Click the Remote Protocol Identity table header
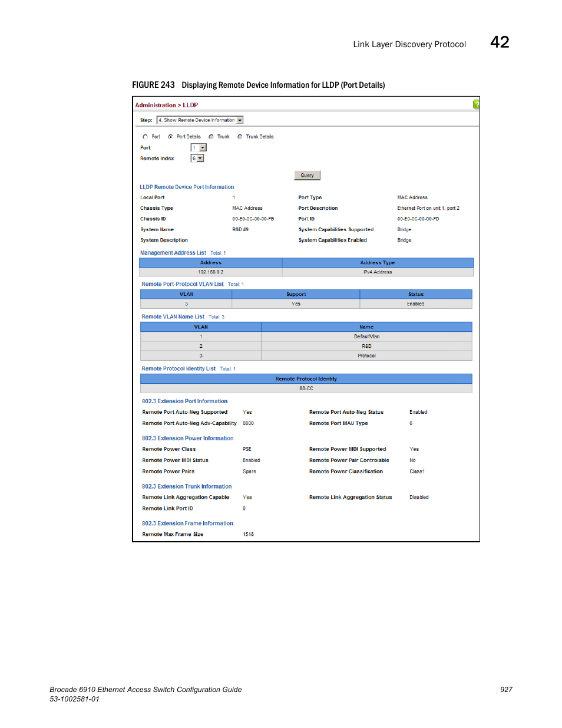562x728 pixels. tap(306, 379)
